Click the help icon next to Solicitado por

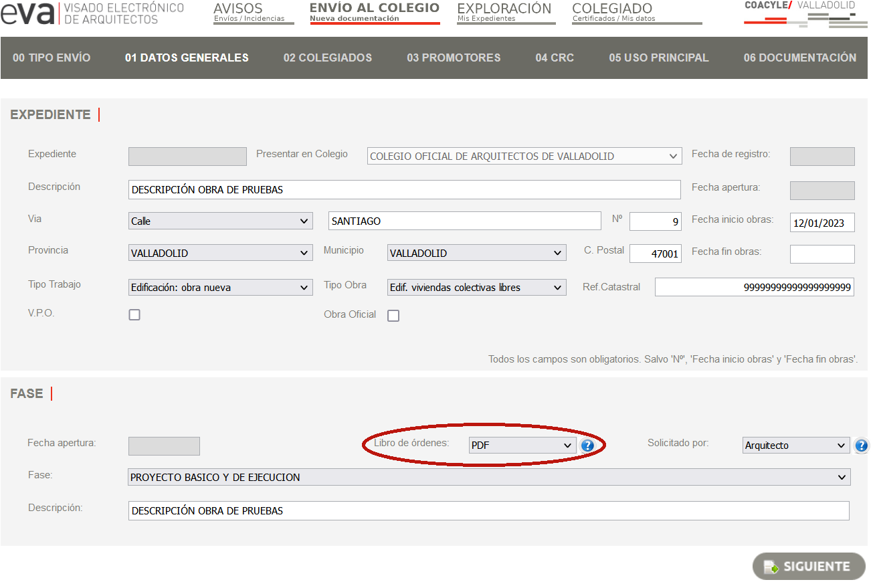(x=861, y=446)
